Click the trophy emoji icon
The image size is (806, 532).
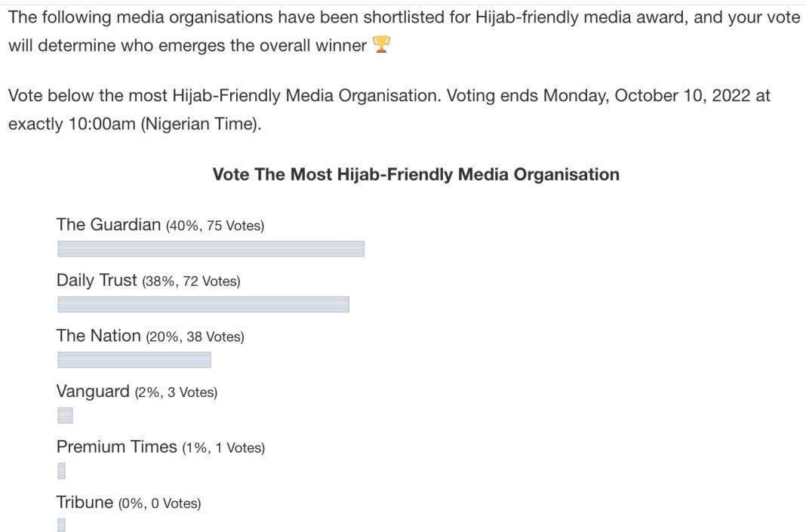pos(380,46)
